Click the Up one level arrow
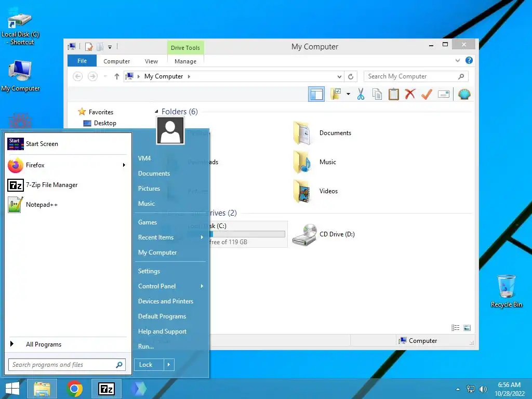This screenshot has height=399, width=532. (117, 76)
